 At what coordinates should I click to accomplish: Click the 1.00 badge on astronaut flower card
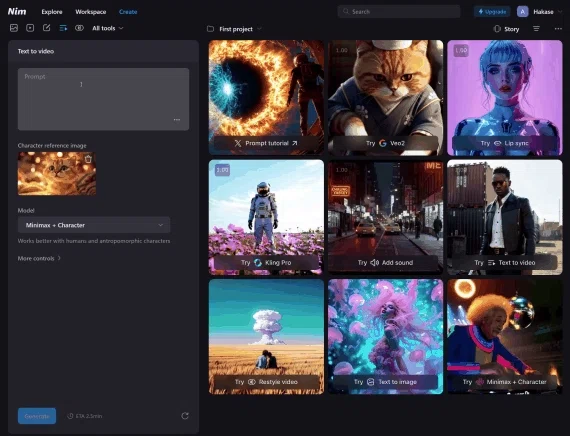[x=222, y=170]
